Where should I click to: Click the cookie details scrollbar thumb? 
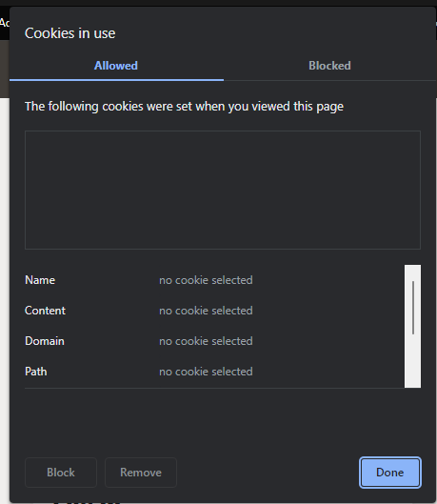click(x=413, y=308)
